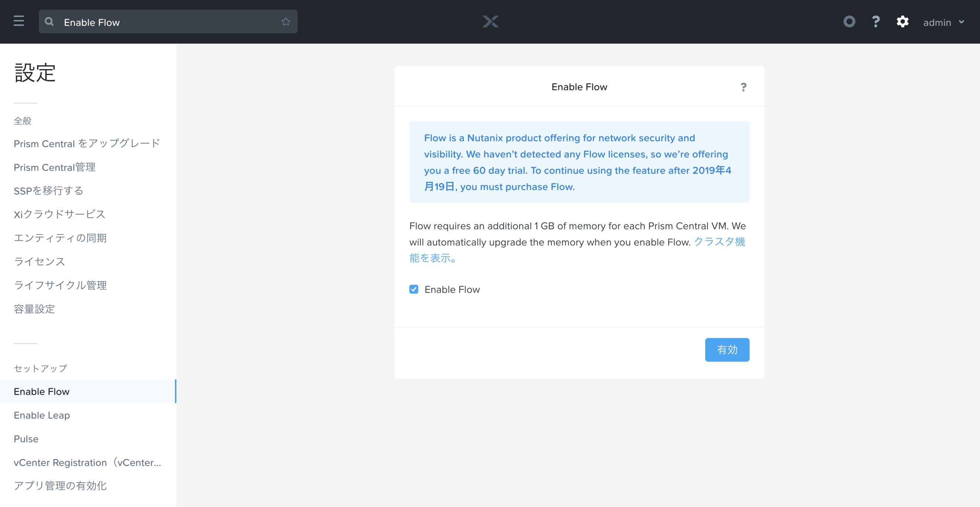This screenshot has width=980, height=507.
Task: Open Pulse setting in sidebar
Action: [26, 439]
